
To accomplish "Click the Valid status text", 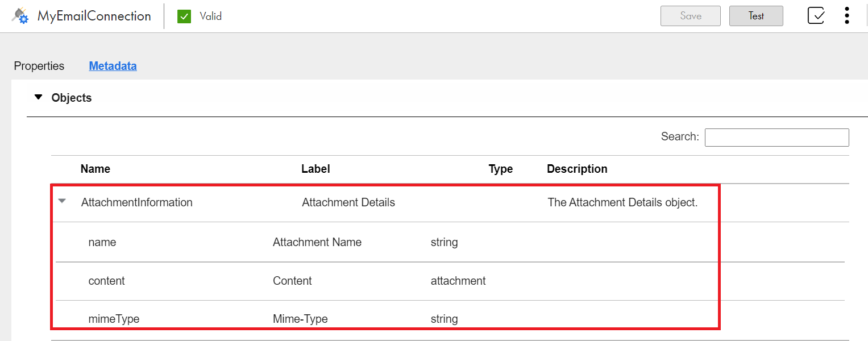I will [x=210, y=16].
